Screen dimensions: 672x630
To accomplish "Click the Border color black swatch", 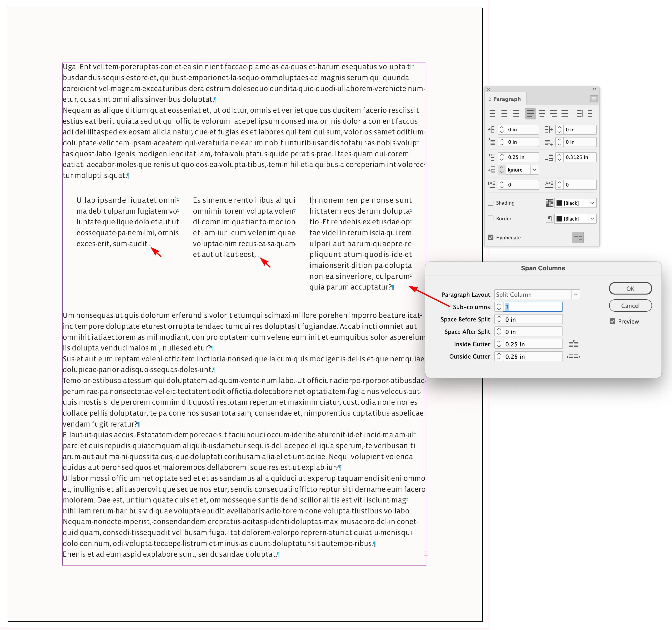I will [559, 219].
